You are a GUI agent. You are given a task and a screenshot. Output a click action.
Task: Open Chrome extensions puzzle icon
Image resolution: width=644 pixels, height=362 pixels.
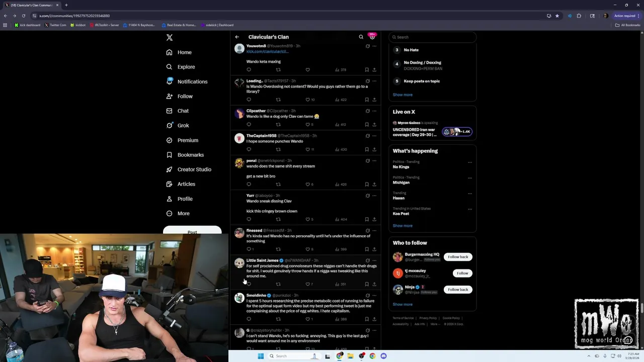579,16
